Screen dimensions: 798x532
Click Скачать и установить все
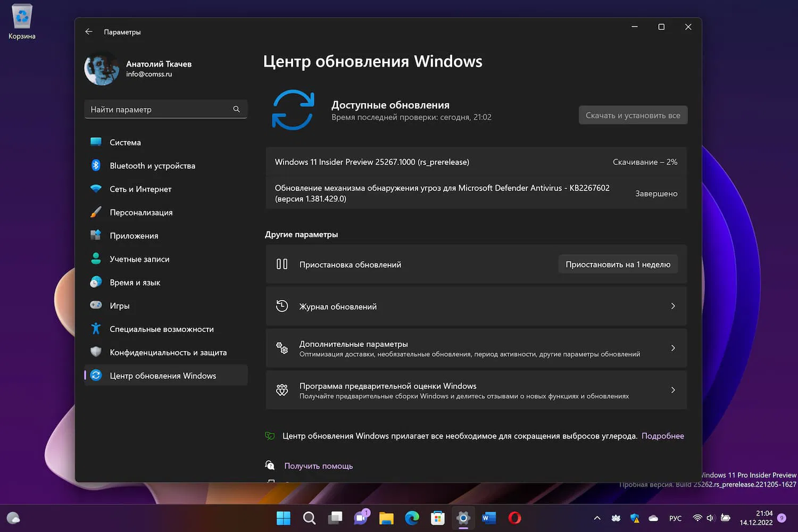click(x=633, y=115)
